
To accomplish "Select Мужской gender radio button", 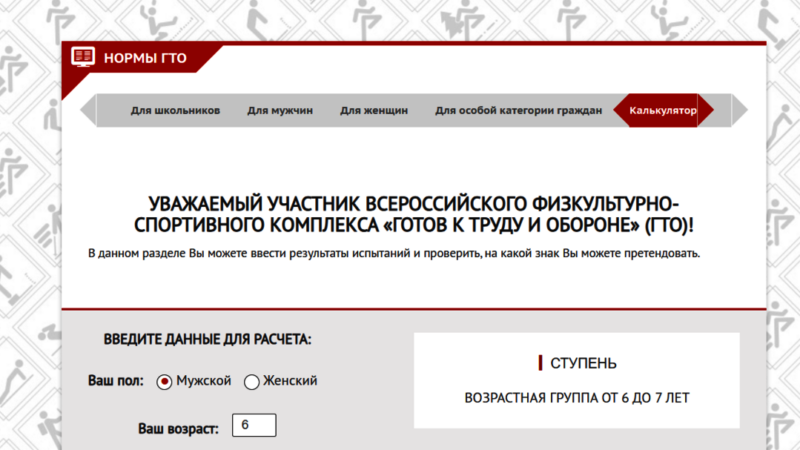I will pyautogui.click(x=164, y=382).
